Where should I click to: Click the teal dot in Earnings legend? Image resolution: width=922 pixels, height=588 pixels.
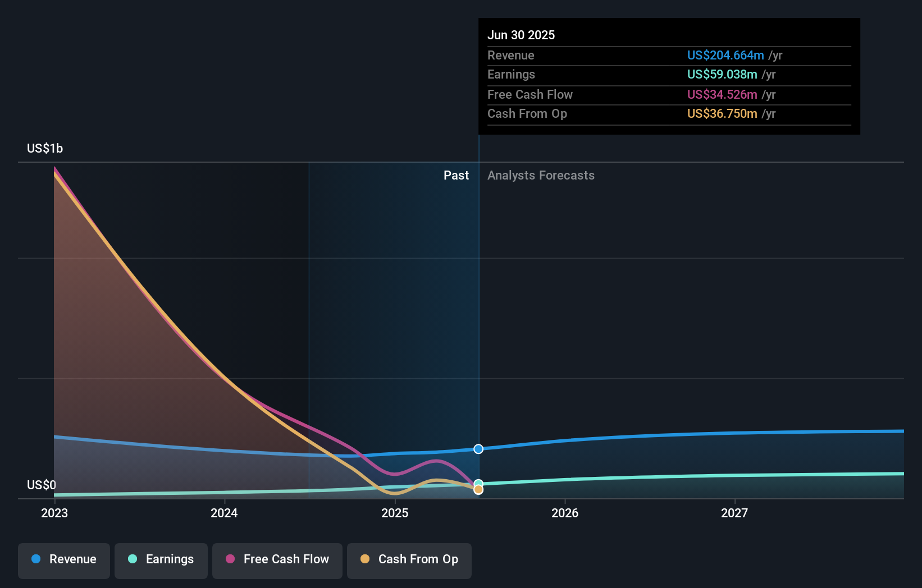[133, 559]
